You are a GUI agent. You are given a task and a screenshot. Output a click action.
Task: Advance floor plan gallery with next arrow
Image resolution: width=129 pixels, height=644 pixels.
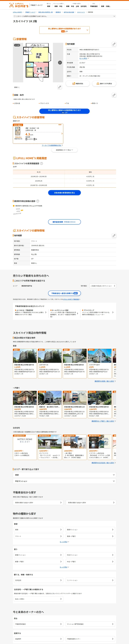click(60, 62)
